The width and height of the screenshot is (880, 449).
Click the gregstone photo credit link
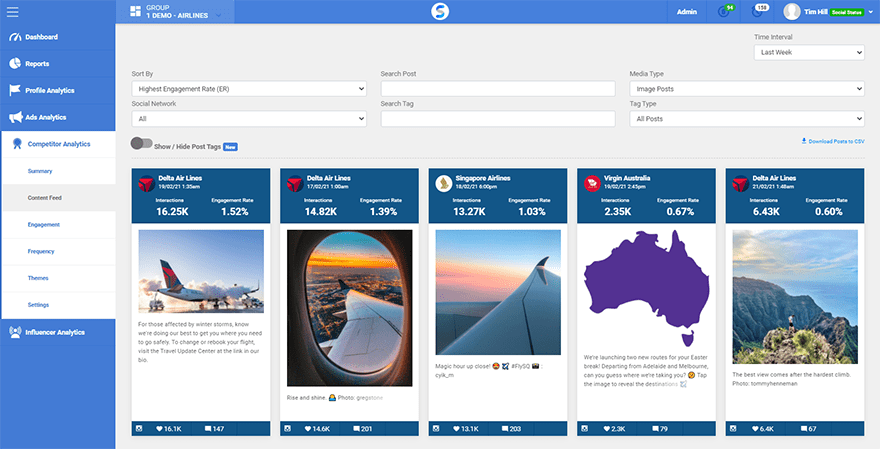pos(369,398)
